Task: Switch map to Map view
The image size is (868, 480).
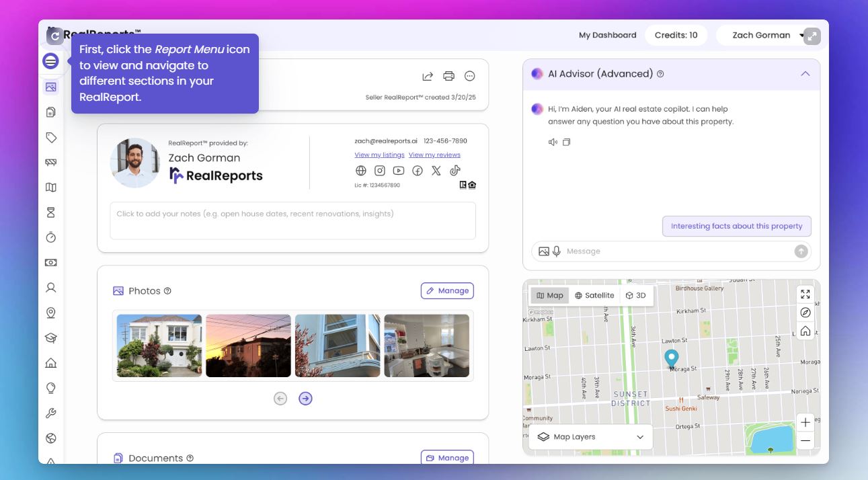Action: pyautogui.click(x=550, y=295)
